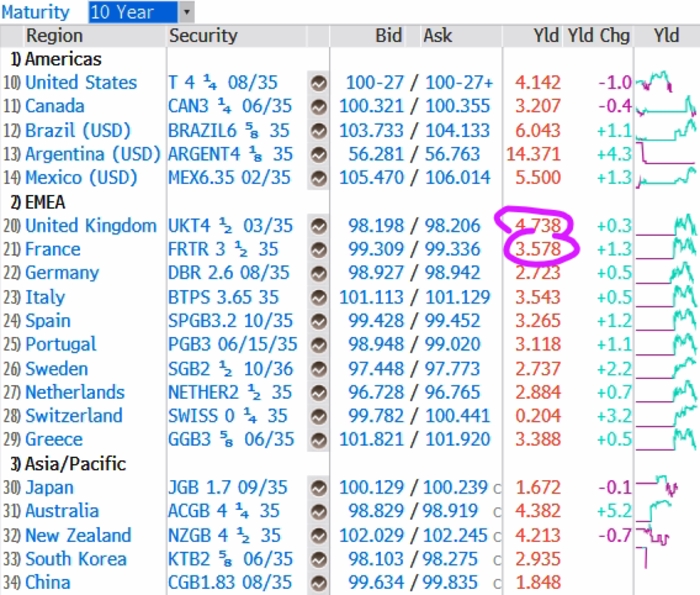
Task: Click chart icon next to Germany DBR 2.6
Action: (319, 274)
